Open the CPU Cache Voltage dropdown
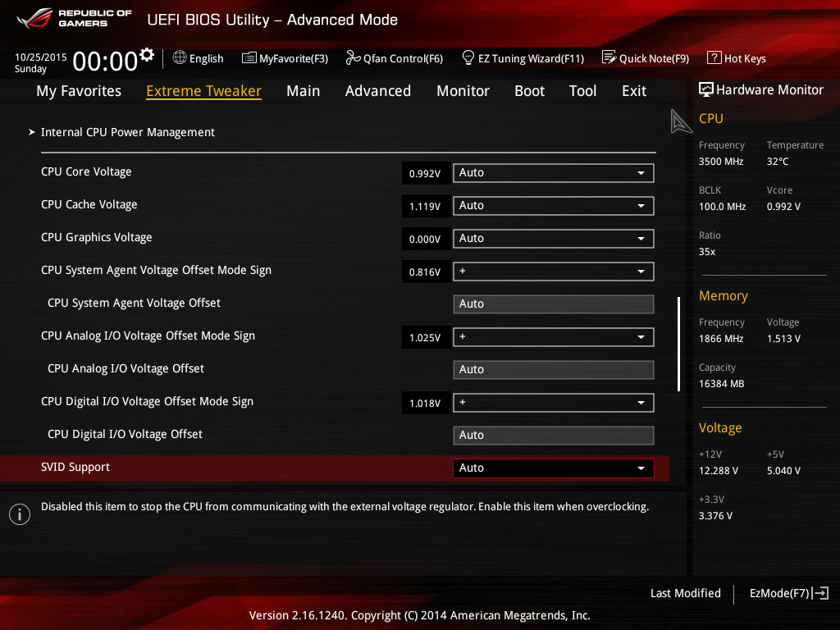The height and width of the screenshot is (630, 840). click(554, 206)
